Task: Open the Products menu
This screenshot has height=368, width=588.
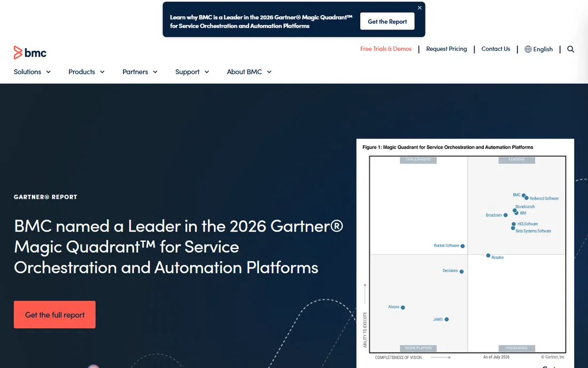Action: (81, 72)
